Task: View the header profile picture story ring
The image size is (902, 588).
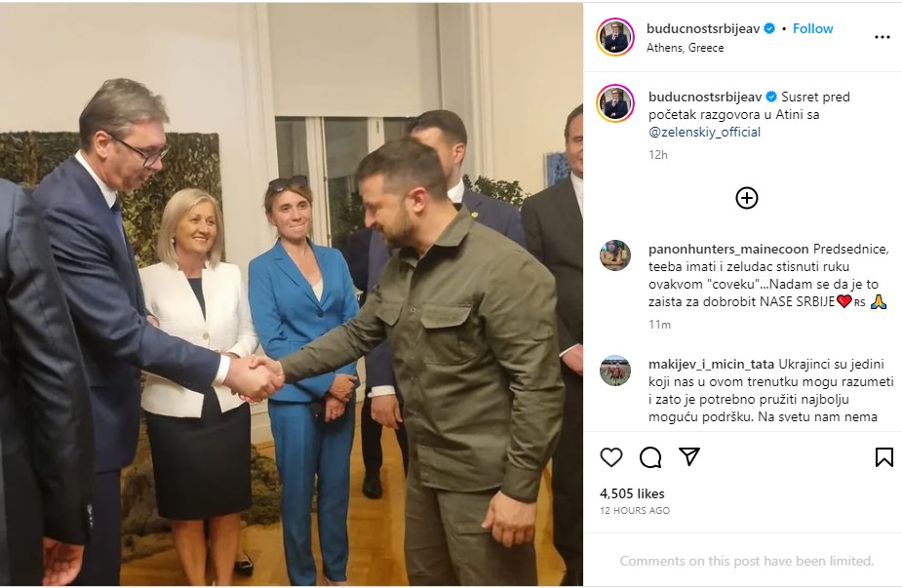Action: [x=615, y=37]
